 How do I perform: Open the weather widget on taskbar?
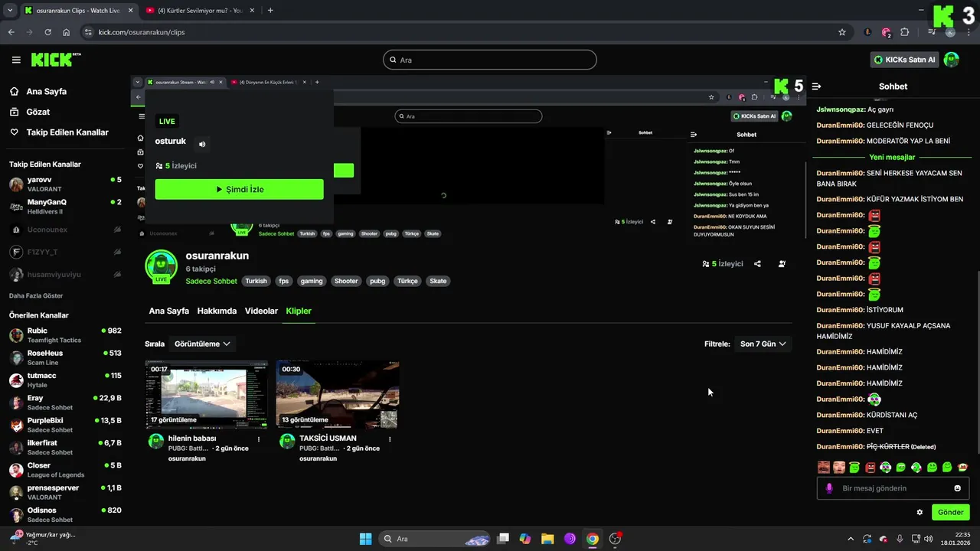point(42,538)
